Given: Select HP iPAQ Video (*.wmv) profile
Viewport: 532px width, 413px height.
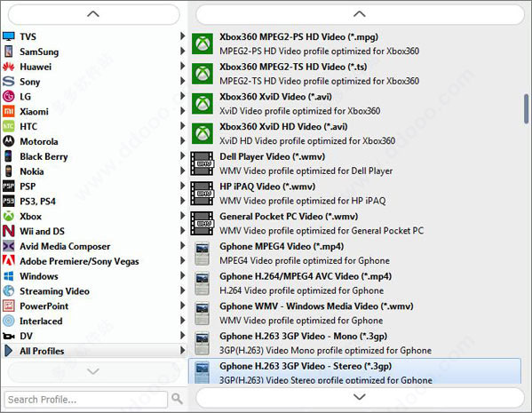Looking at the screenshot, I should (x=355, y=193).
